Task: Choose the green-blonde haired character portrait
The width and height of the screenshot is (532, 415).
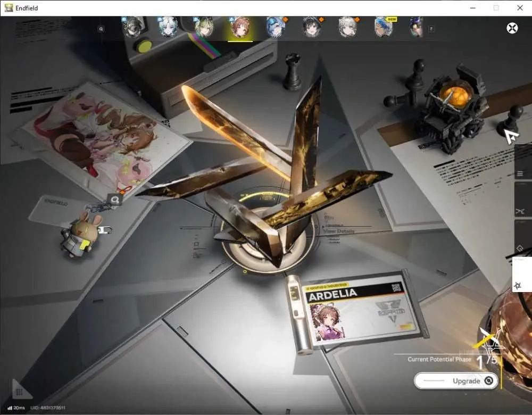Action: click(204, 27)
